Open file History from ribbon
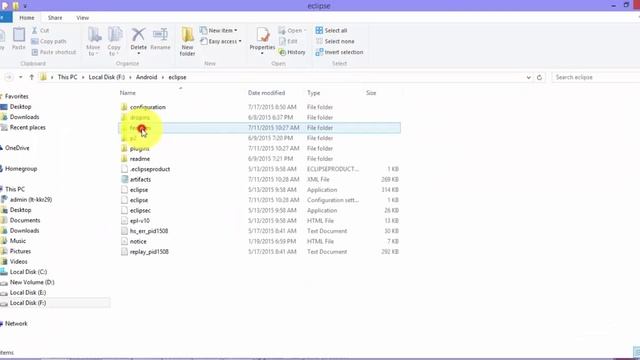640x360 pixels. click(292, 52)
